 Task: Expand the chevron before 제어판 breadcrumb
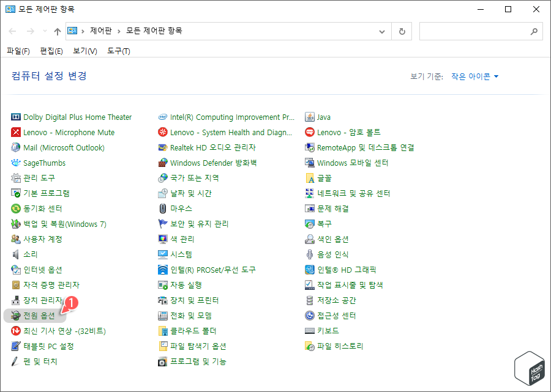click(83, 31)
